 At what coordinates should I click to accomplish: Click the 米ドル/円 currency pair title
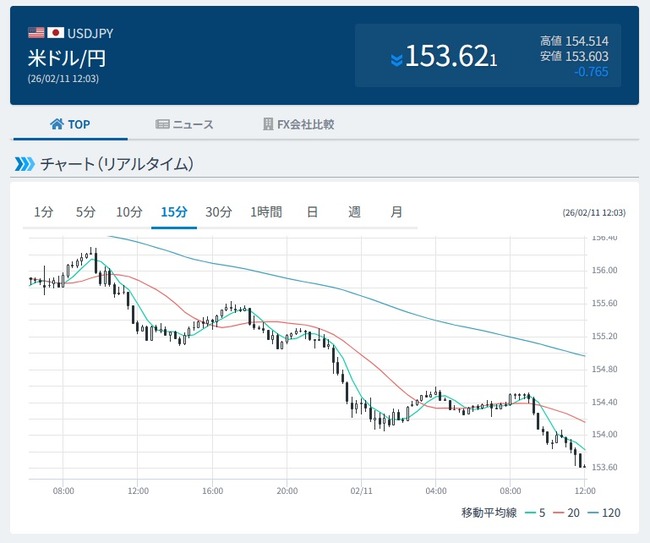[66, 57]
